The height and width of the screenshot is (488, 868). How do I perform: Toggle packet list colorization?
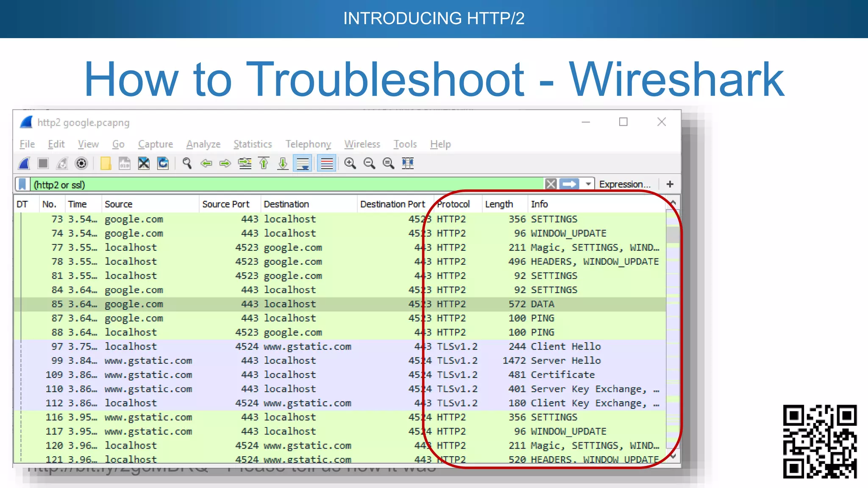(327, 164)
